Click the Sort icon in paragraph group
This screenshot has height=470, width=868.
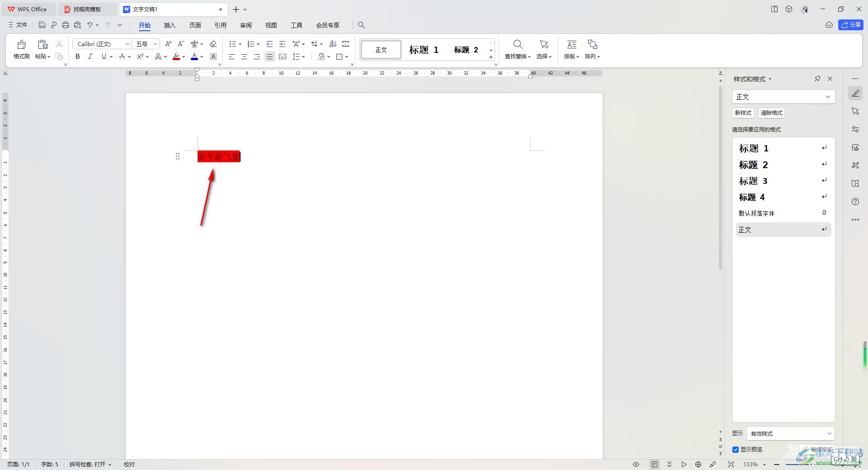tap(333, 44)
